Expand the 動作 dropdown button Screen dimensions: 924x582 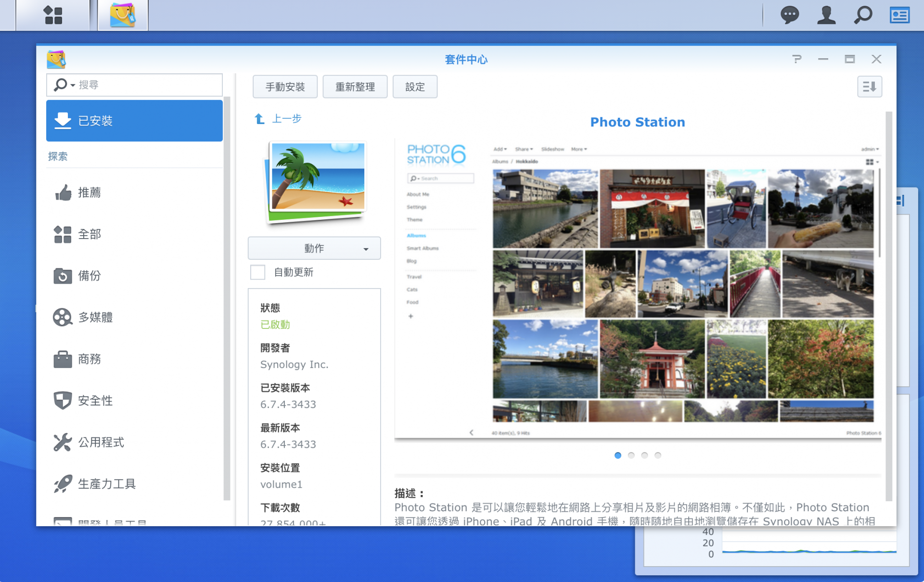tap(314, 248)
